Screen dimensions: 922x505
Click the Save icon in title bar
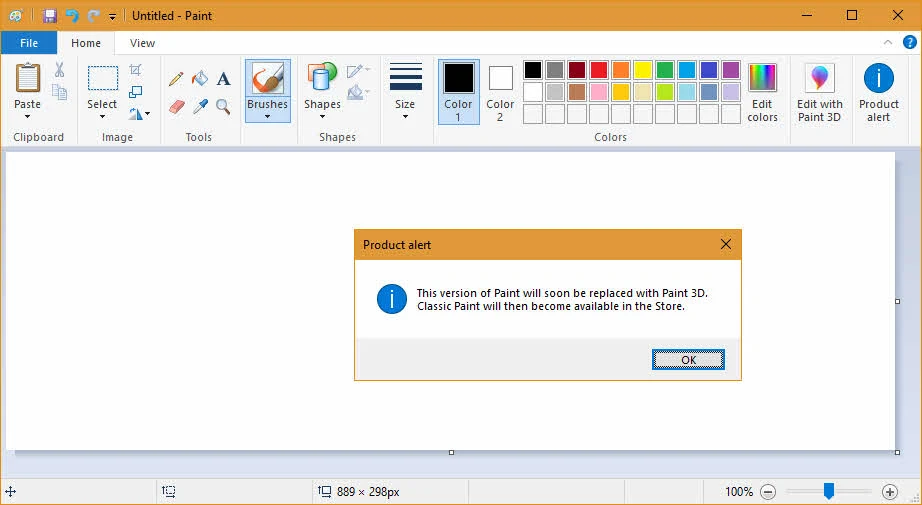pyautogui.click(x=50, y=15)
